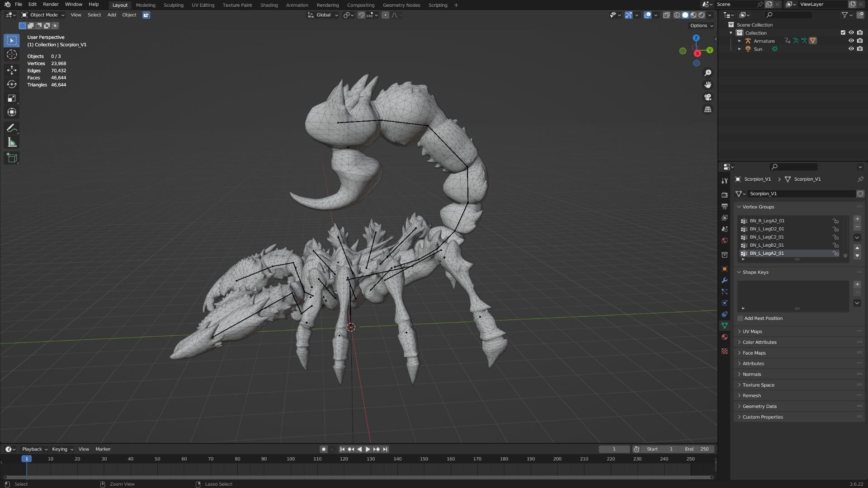
Task: Hide the Sun in the outliner
Action: [x=851, y=49]
